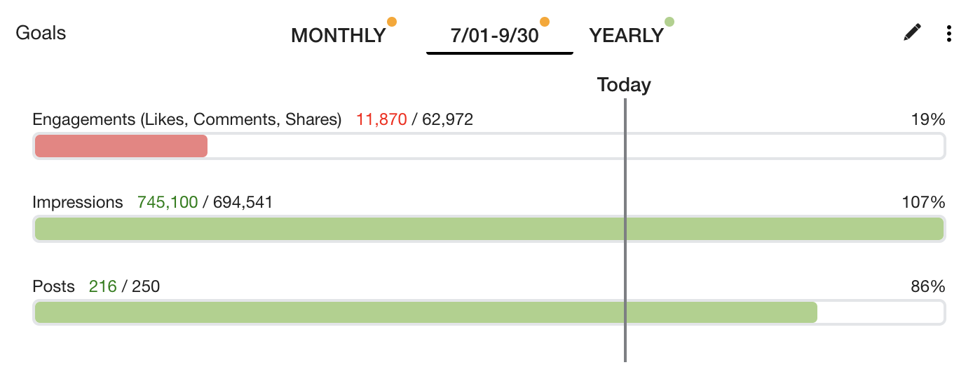
Task: Open the three-dot more options menu
Action: (949, 33)
